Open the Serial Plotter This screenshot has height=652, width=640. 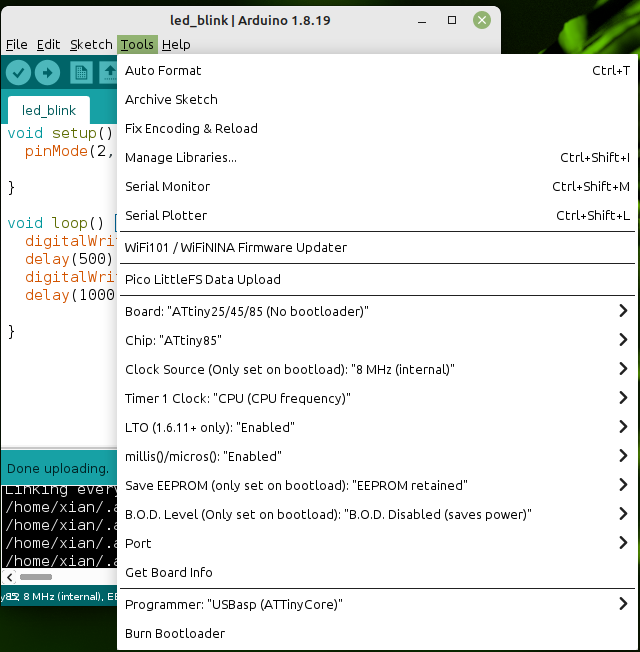(377, 215)
